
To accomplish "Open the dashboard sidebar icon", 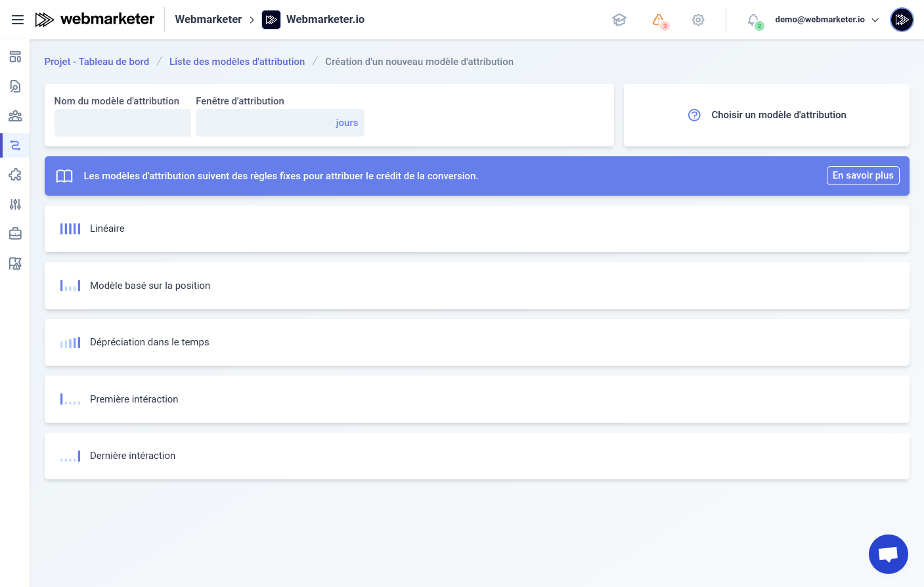I will 15,56.
